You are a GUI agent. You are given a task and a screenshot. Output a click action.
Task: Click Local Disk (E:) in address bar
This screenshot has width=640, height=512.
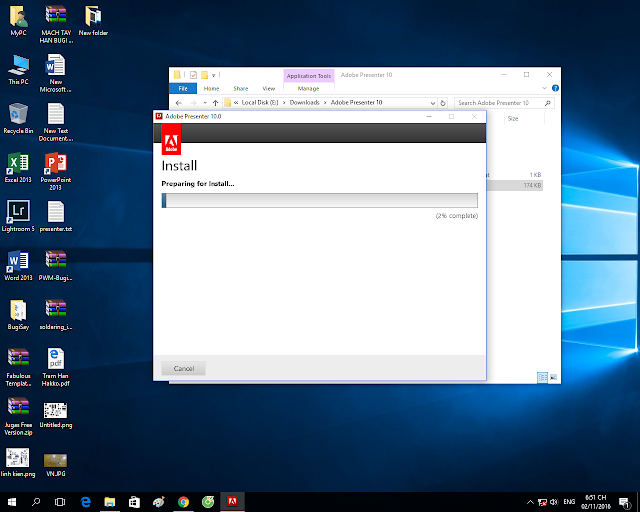click(260, 102)
